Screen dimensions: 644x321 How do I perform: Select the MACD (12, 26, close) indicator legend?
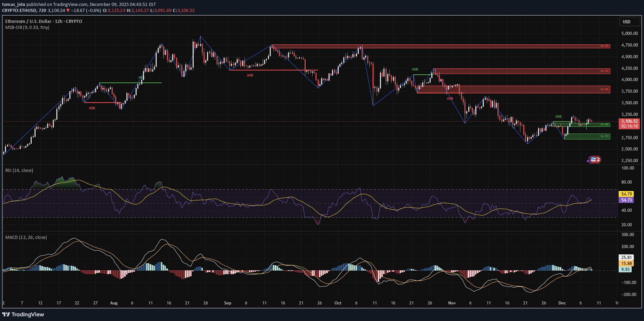(26, 237)
